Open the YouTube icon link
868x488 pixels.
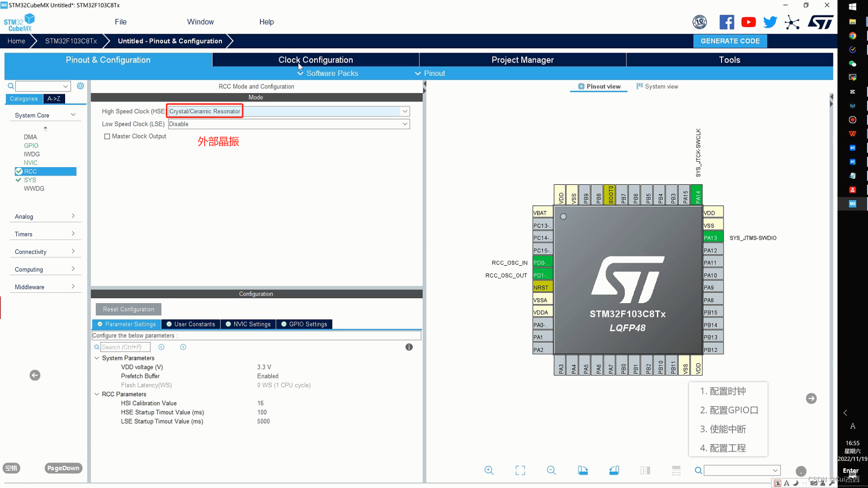pyautogui.click(x=748, y=22)
